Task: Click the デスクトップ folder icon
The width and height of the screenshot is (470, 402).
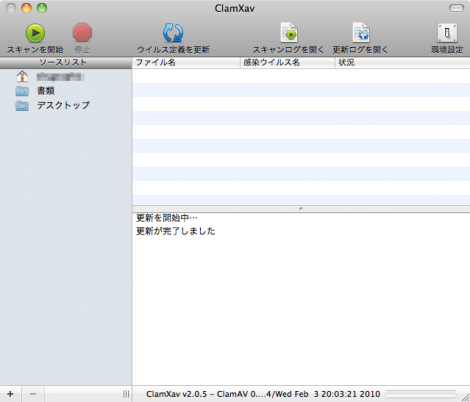Action: pos(22,106)
